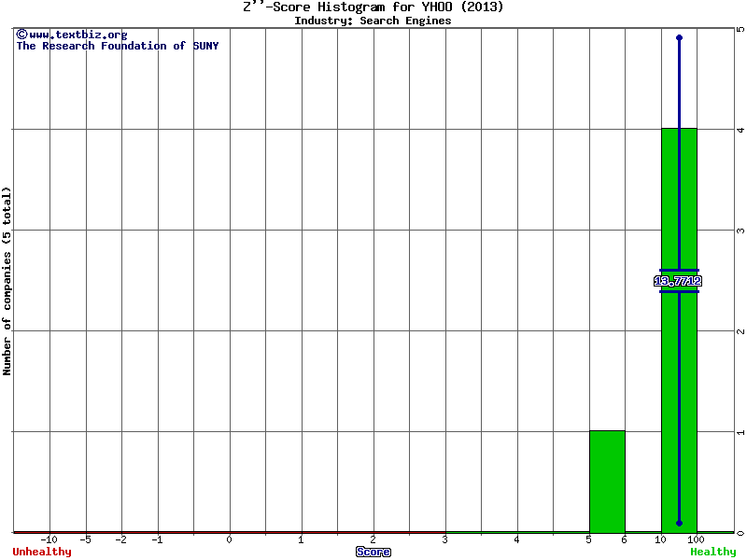Click the 1 tick label on the right y-axis

(740, 432)
